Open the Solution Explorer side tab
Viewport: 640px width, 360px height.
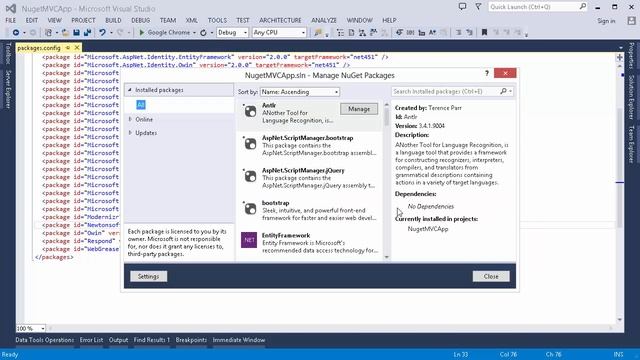tap(631, 97)
